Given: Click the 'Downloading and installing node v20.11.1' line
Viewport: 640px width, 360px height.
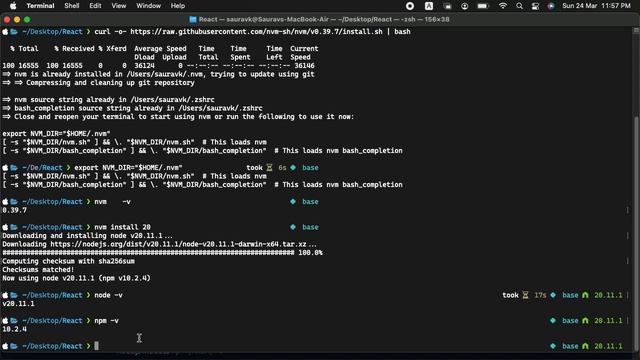Looking at the screenshot, I should pyautogui.click(x=87, y=236).
